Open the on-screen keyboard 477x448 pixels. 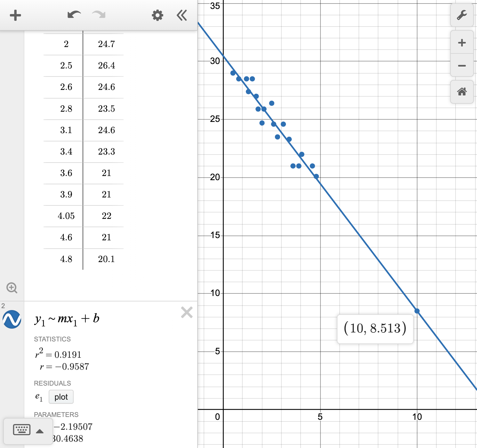point(21,430)
